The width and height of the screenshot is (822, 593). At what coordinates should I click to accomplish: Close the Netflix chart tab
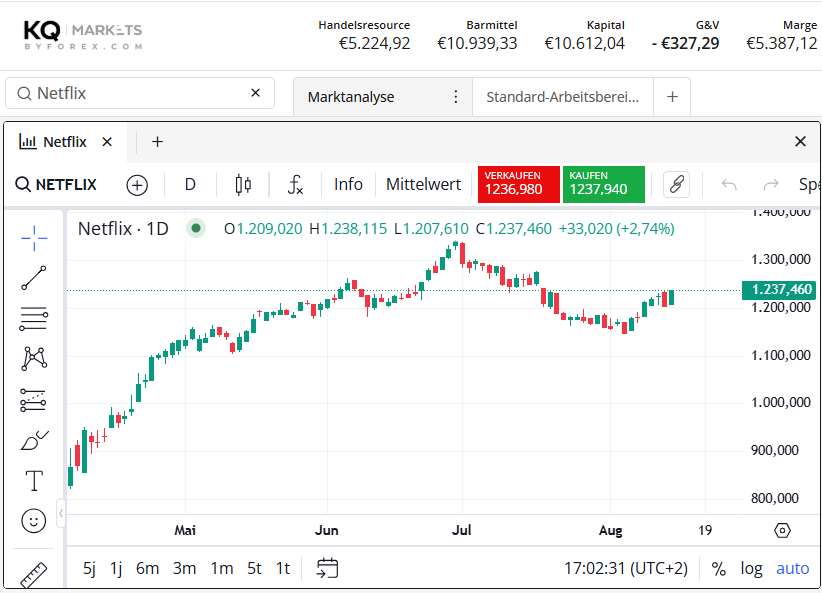point(107,142)
